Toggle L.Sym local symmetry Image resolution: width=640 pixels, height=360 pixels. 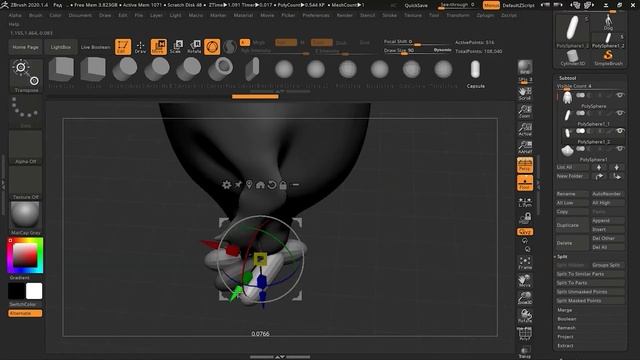(525, 202)
